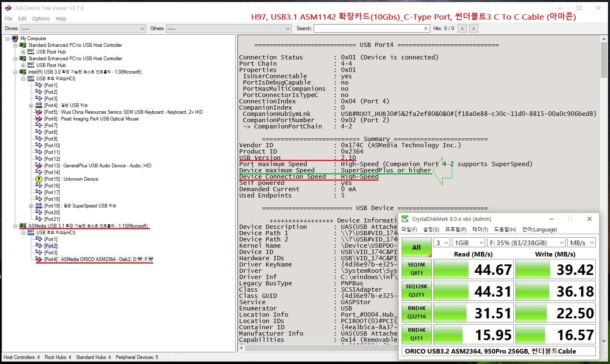Click the ASMedia controller chip icon
The width and height of the screenshot is (610, 364).
23,226
